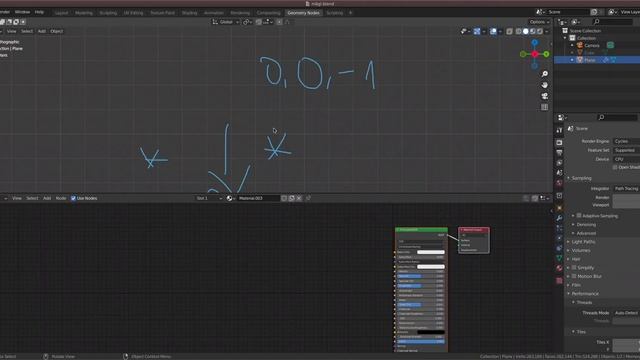Open the viewport Options dropdown

pos(540,22)
